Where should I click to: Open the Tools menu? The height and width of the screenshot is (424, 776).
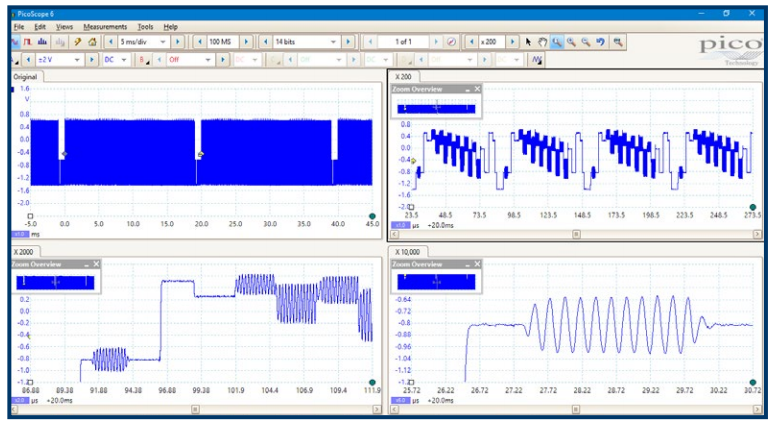pyautogui.click(x=145, y=27)
